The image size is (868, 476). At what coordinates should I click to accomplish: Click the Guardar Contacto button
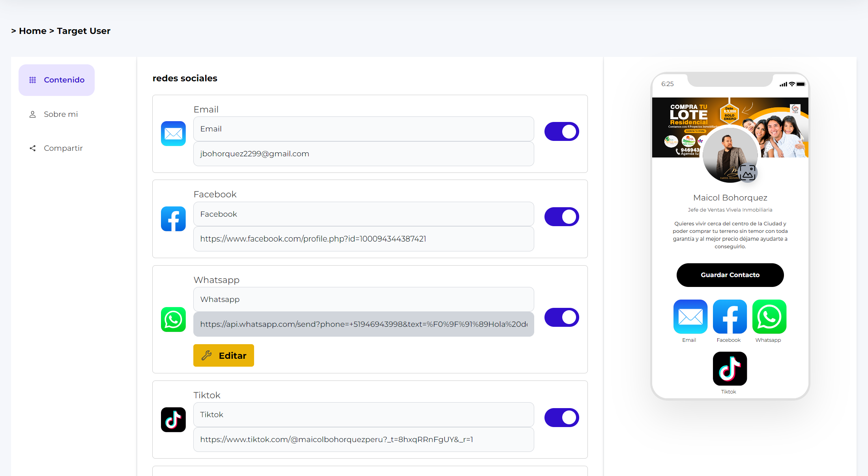(730, 275)
